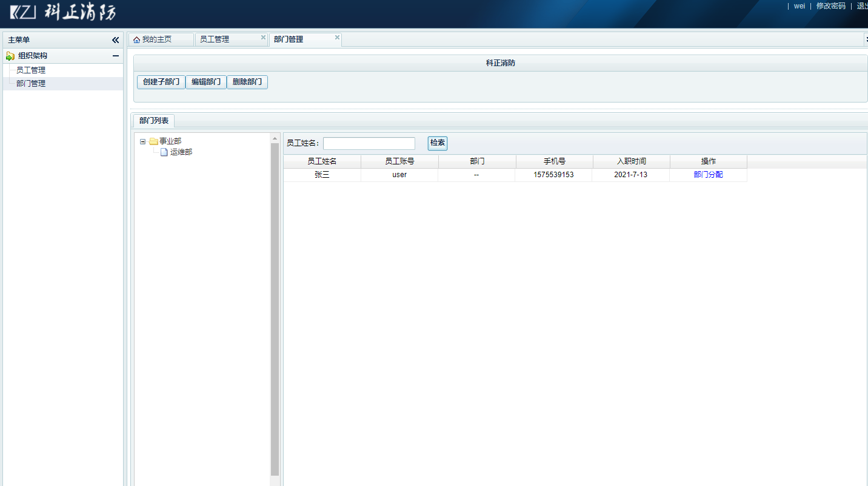The image size is (868, 486).
Task: Collapse the 组织架构 accordion section
Action: pos(115,56)
